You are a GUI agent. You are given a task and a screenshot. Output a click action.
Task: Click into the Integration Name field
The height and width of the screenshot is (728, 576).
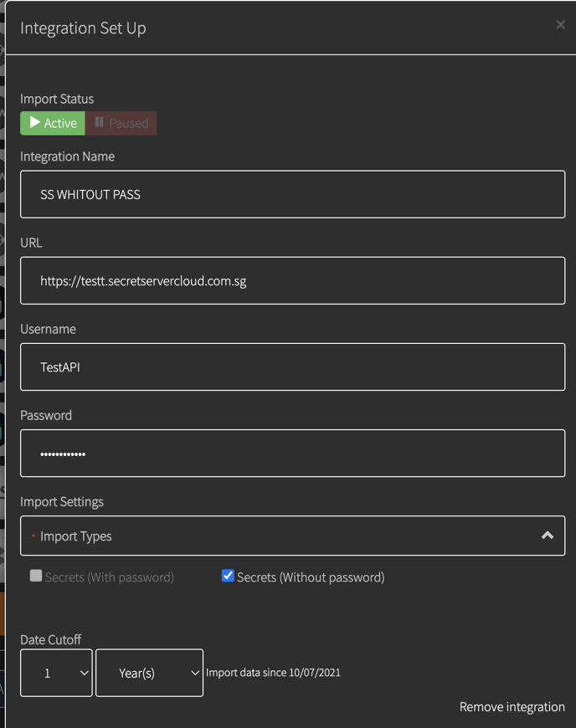[x=293, y=194]
